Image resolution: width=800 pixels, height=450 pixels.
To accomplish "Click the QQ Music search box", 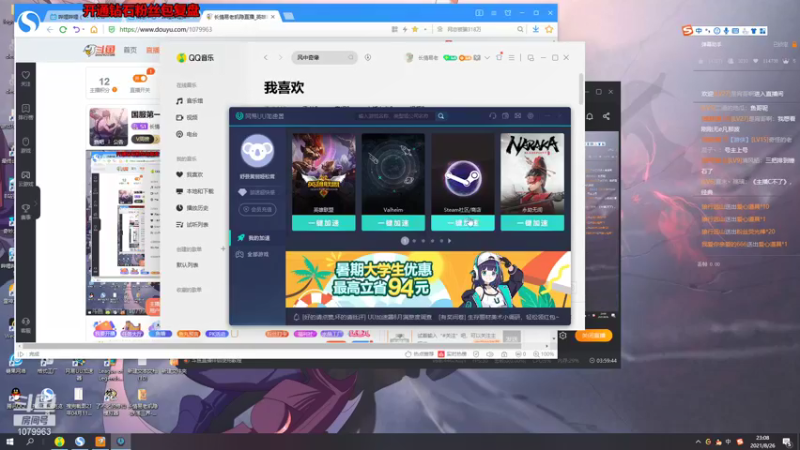I will coord(323,58).
